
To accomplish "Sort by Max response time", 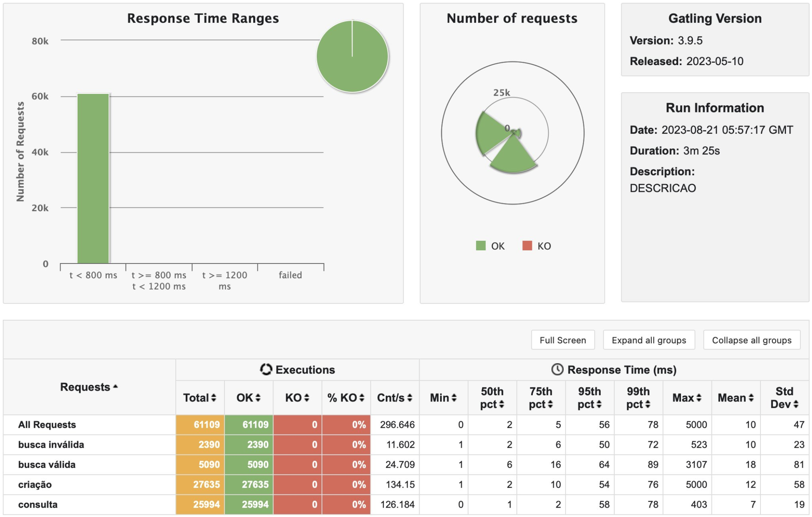I will click(x=687, y=398).
